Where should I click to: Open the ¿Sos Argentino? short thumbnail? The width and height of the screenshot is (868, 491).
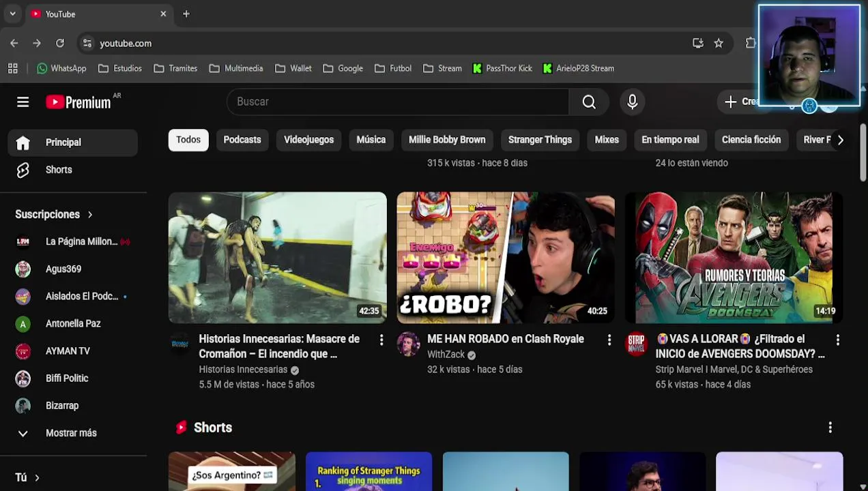pyautogui.click(x=232, y=471)
